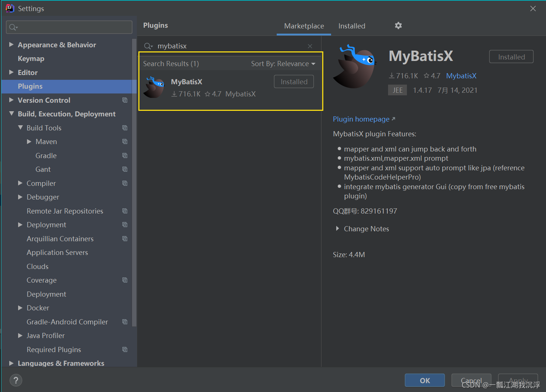The height and width of the screenshot is (392, 546).
Task: Close the Settings dialog window
Action: 533,8
